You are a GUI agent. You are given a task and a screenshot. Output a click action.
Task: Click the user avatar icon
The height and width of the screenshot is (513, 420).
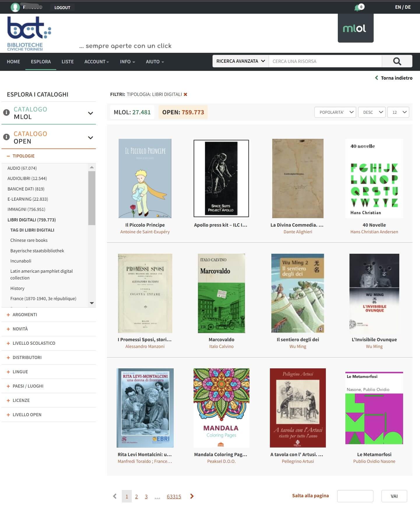click(x=15, y=7)
